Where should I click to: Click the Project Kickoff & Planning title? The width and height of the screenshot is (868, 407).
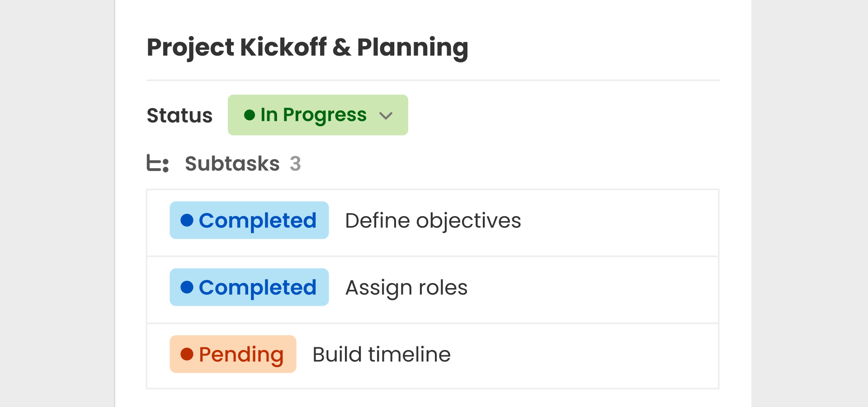coord(307,47)
